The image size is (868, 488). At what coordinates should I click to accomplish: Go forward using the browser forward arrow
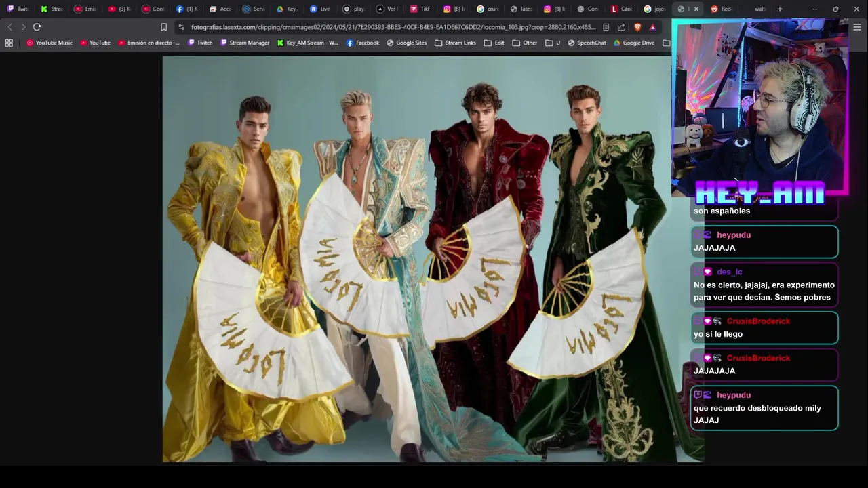coord(23,27)
